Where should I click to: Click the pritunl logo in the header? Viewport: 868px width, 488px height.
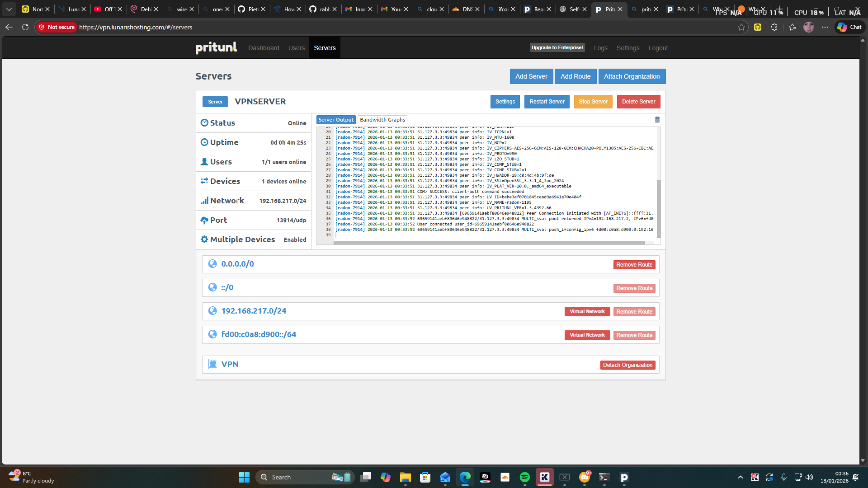pyautogui.click(x=216, y=47)
